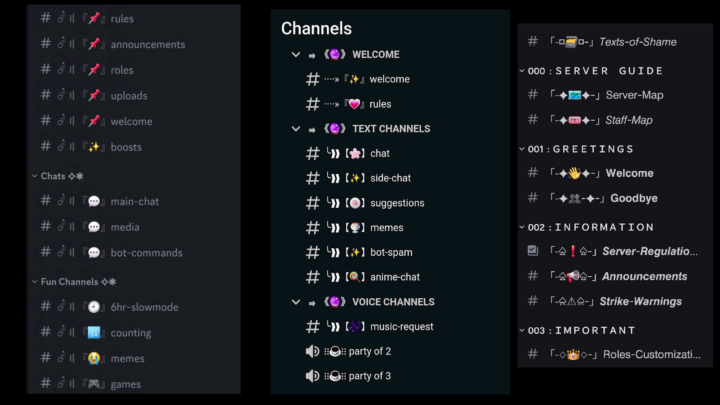Go to the boosts channel
Image resolution: width=720 pixels, height=405 pixels.
126,147
